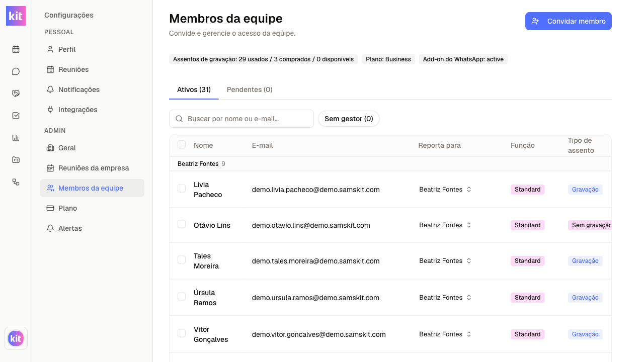Click the plug icon beside Integrações

[x=50, y=110]
